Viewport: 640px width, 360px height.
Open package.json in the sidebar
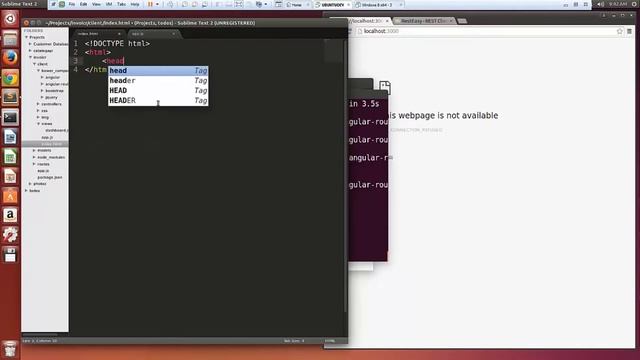click(x=50, y=178)
